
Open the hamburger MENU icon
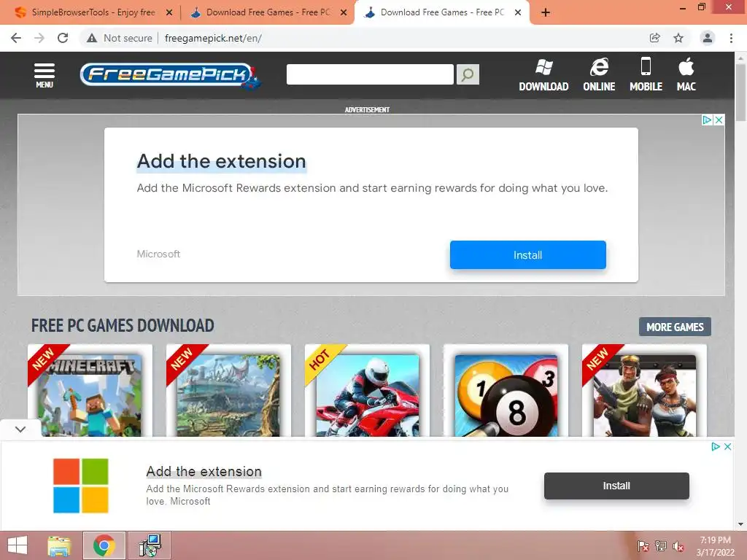[x=44, y=75]
